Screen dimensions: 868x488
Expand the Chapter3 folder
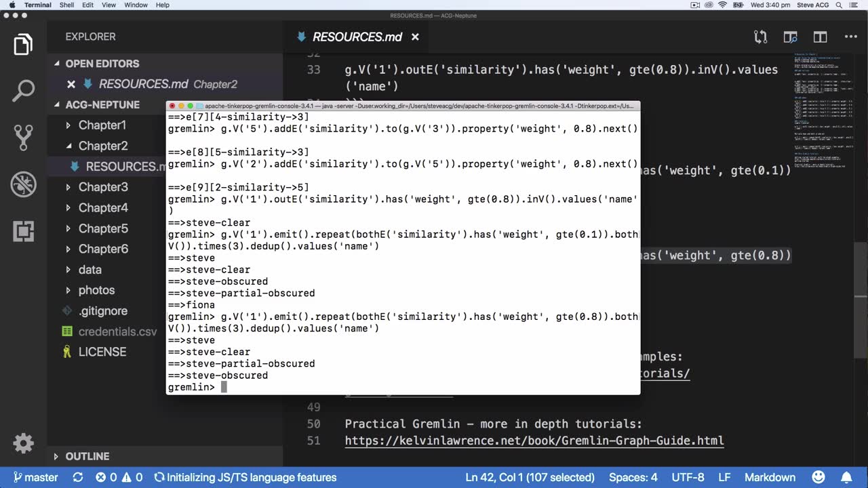(103, 186)
